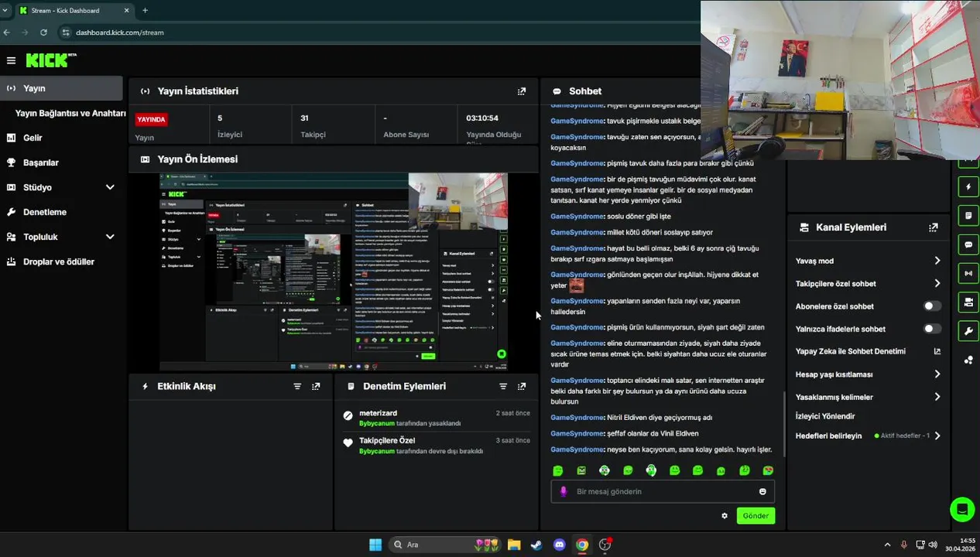Open Yapay Zeka ile Sohbet Denetimi
The height and width of the screenshot is (557, 980).
click(x=851, y=351)
